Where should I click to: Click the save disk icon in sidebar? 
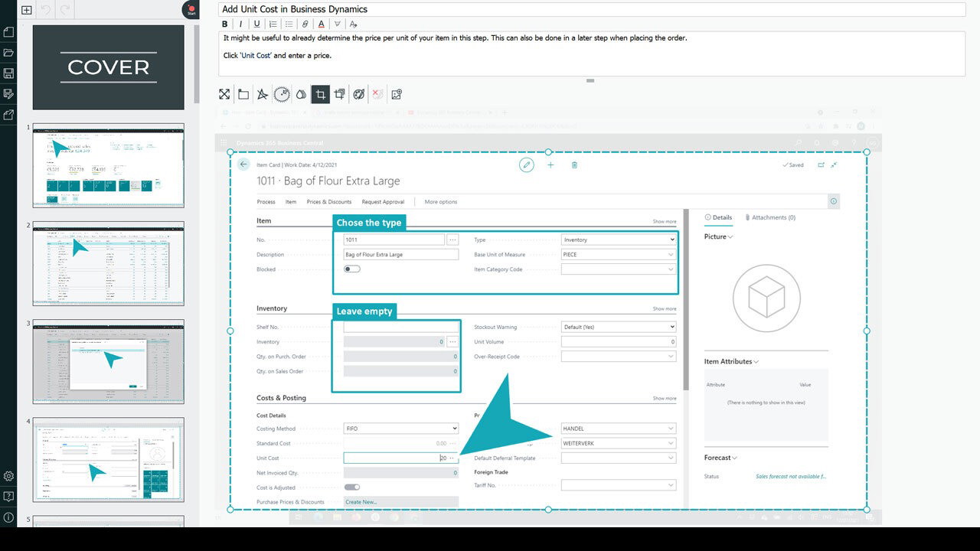pos(8,73)
